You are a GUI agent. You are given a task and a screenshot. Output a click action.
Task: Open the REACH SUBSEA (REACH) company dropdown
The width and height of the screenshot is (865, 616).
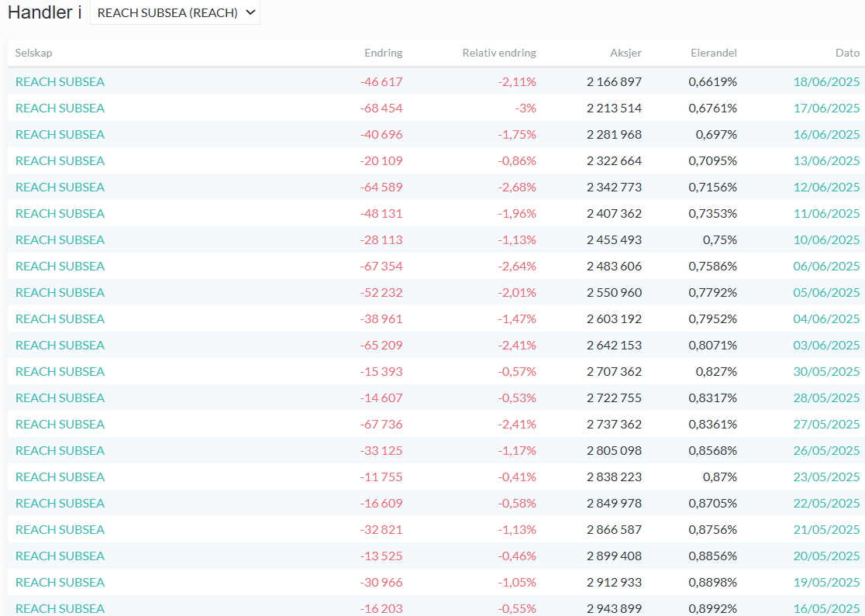tap(175, 12)
